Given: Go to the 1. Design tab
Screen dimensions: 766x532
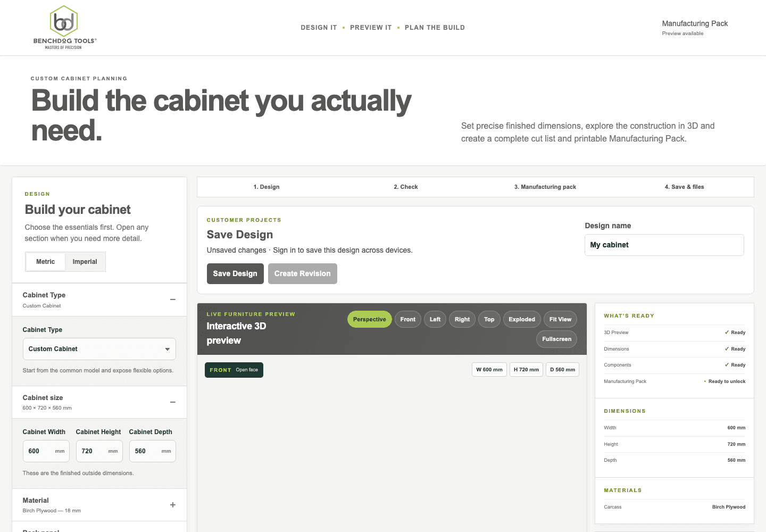Looking at the screenshot, I should [267, 187].
